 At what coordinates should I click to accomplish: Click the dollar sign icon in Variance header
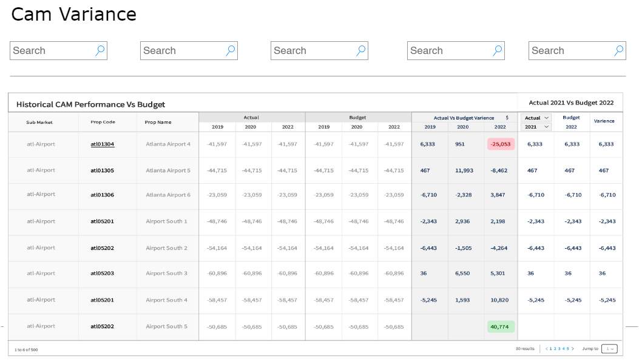click(507, 118)
